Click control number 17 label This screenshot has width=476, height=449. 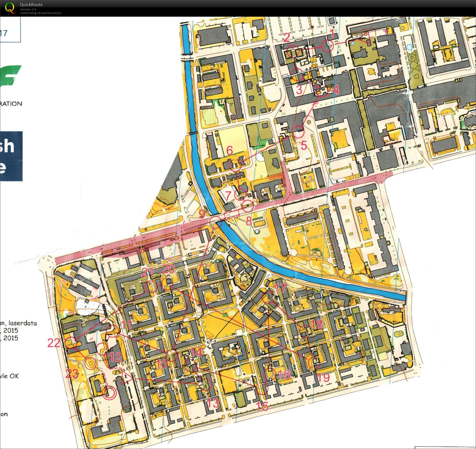pos(280,288)
